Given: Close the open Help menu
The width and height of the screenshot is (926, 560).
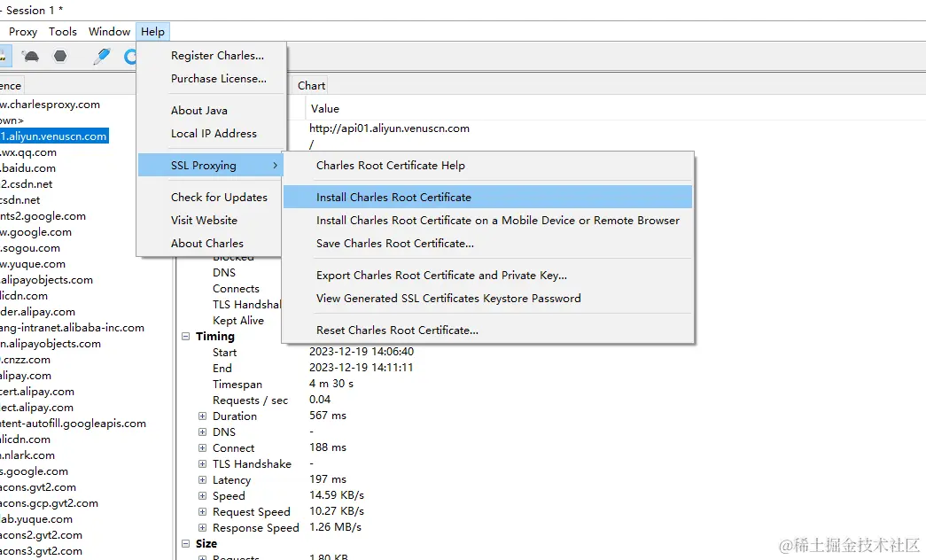Looking at the screenshot, I should (x=153, y=31).
